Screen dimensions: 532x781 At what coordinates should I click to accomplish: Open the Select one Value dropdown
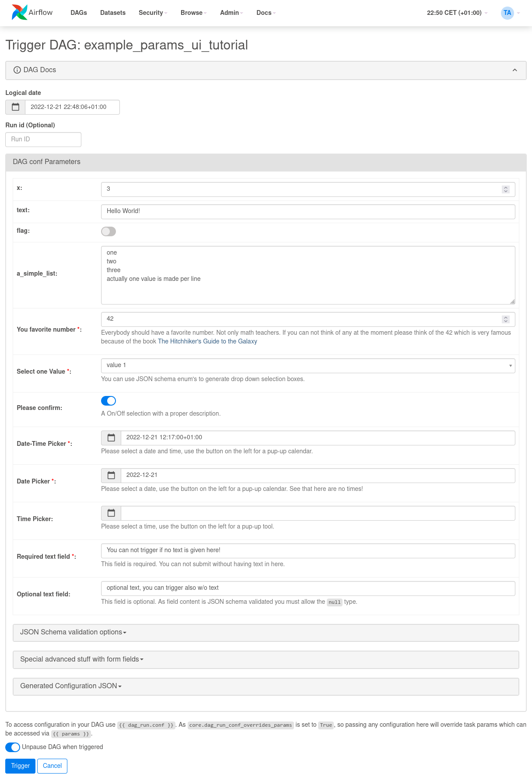(308, 366)
